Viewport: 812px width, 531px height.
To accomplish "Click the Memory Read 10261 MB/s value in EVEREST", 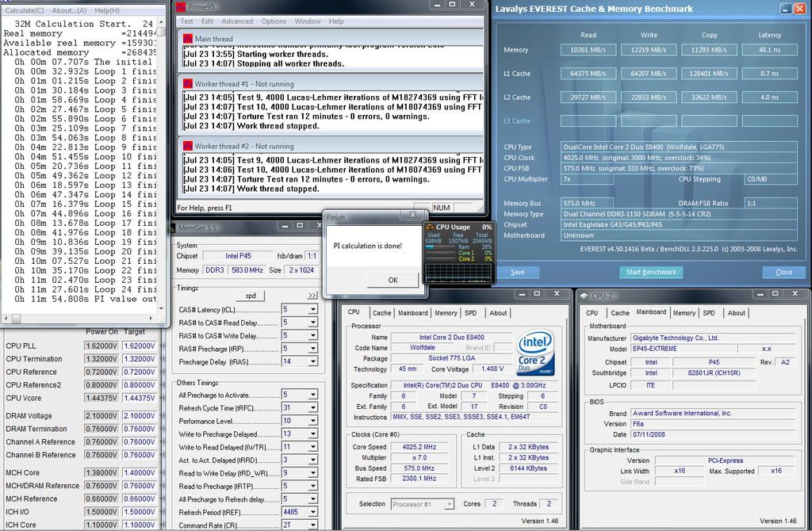I will [588, 50].
